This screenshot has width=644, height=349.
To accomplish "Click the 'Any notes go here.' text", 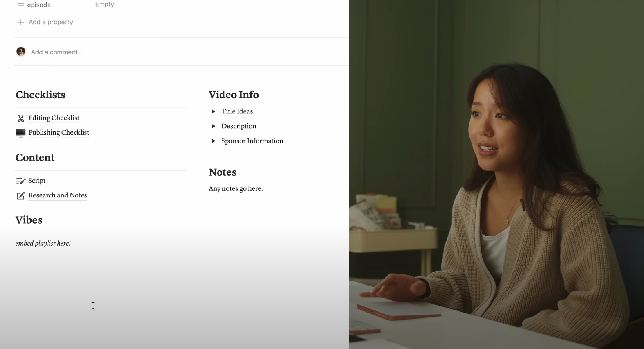I will 236,188.
